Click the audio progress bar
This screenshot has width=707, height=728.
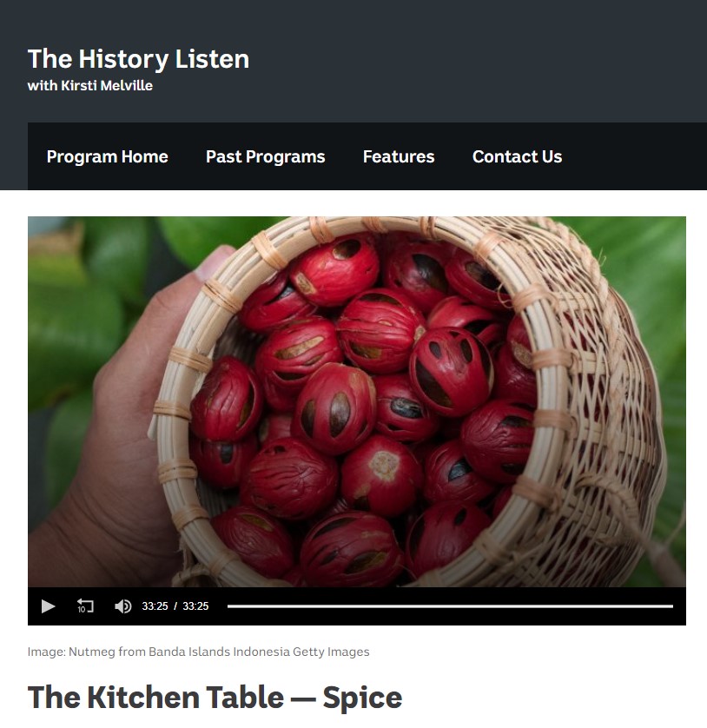click(450, 606)
